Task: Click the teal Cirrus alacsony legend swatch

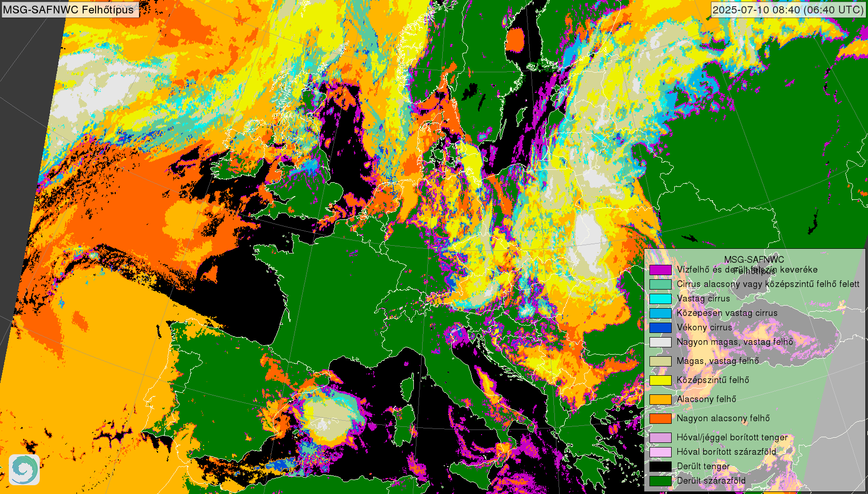Action: tap(660, 284)
